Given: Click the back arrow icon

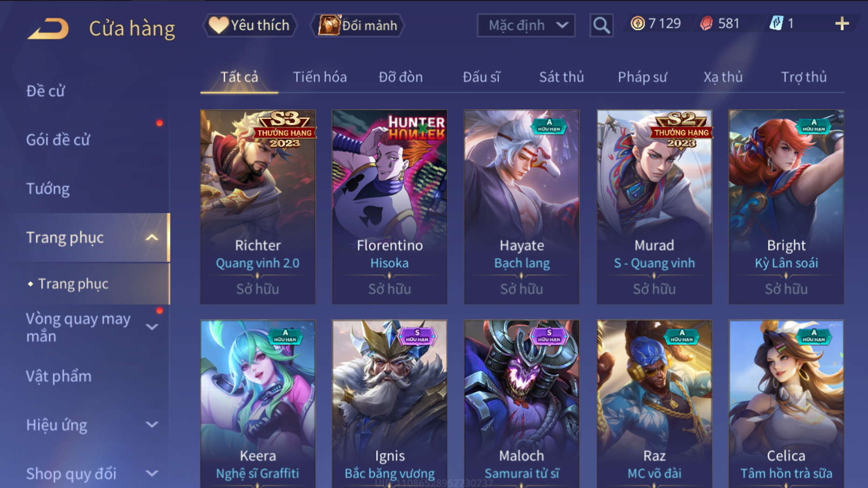Looking at the screenshot, I should tap(48, 28).
